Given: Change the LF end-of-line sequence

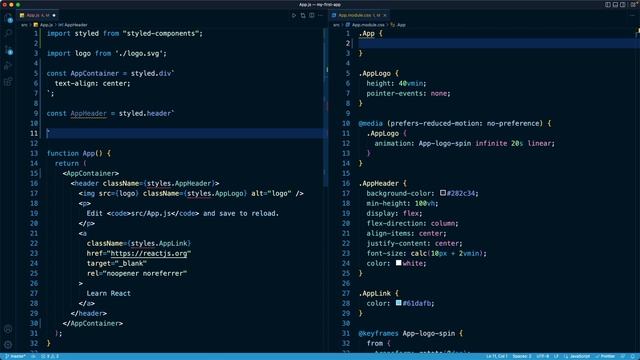Looking at the screenshot, I should (x=556, y=356).
